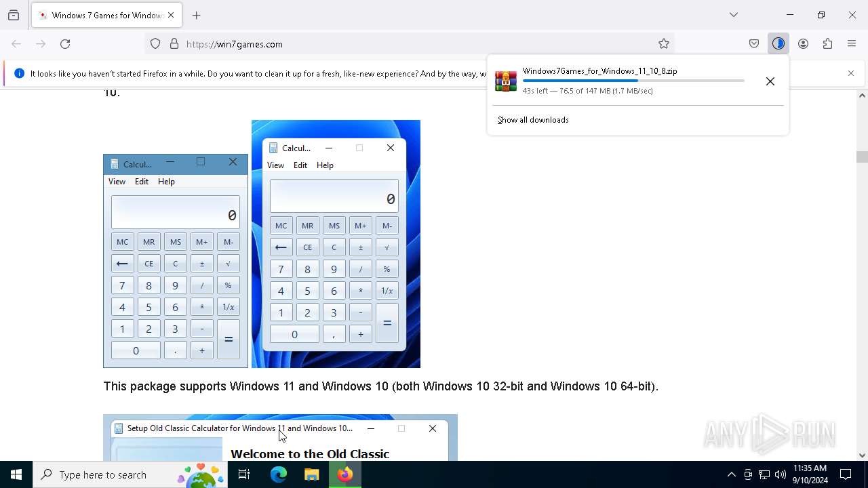
Task: Click the Firefox taskbar icon
Action: point(345,474)
